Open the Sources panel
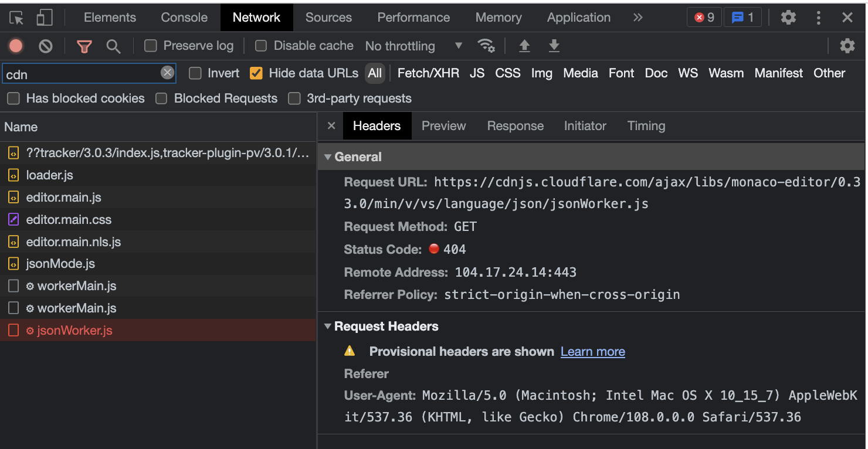This screenshot has width=868, height=449. (328, 17)
